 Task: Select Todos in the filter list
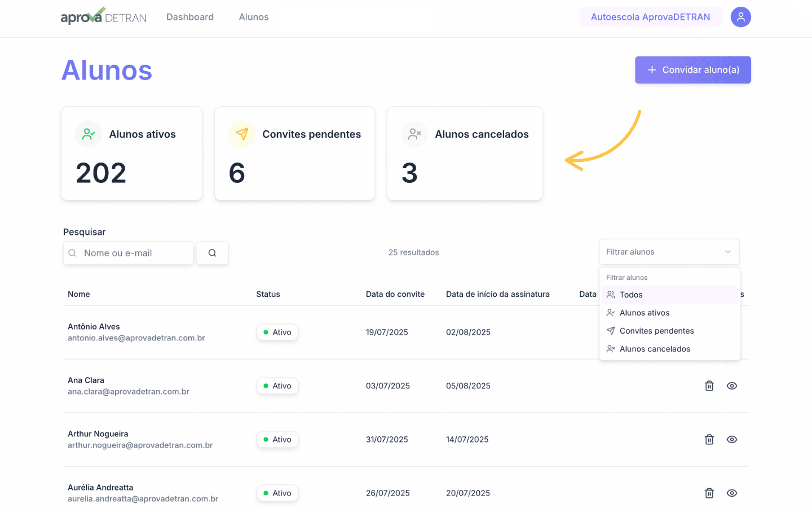(669, 295)
